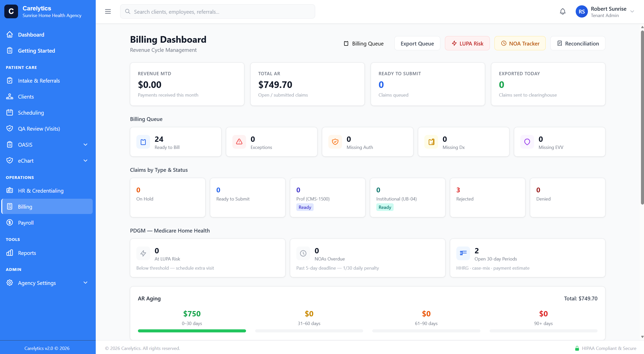
Task: Click the Reports bar chart icon
Action: coord(10,253)
